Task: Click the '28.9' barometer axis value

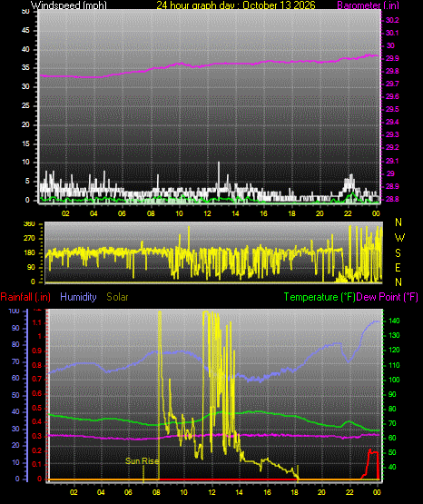Action: (x=392, y=186)
